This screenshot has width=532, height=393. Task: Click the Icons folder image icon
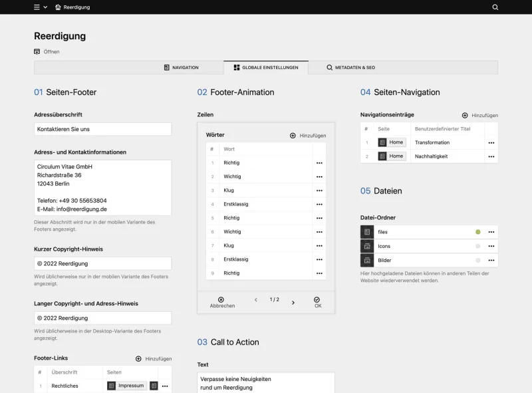368,245
